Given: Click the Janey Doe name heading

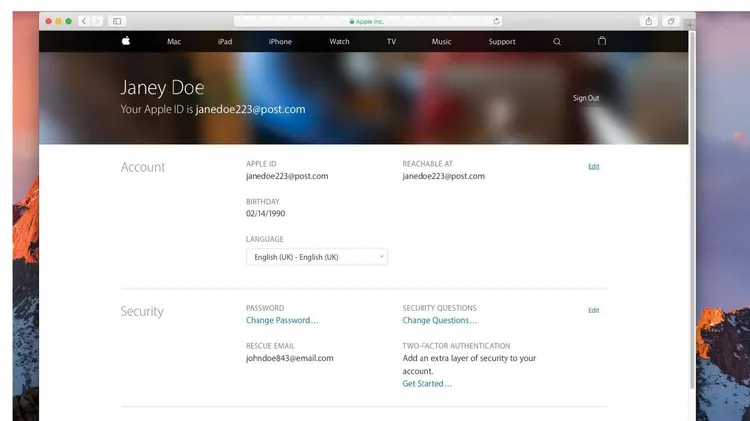Looking at the screenshot, I should point(162,88).
